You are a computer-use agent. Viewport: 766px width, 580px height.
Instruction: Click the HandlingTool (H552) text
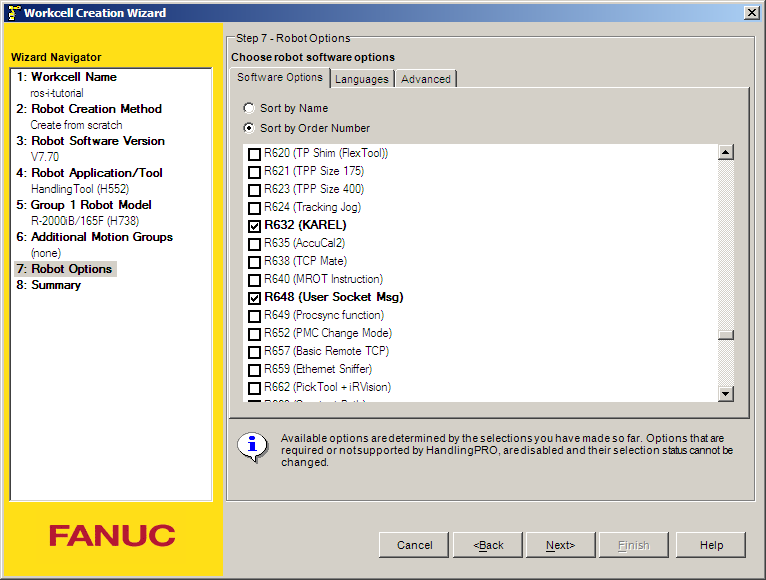[80, 189]
